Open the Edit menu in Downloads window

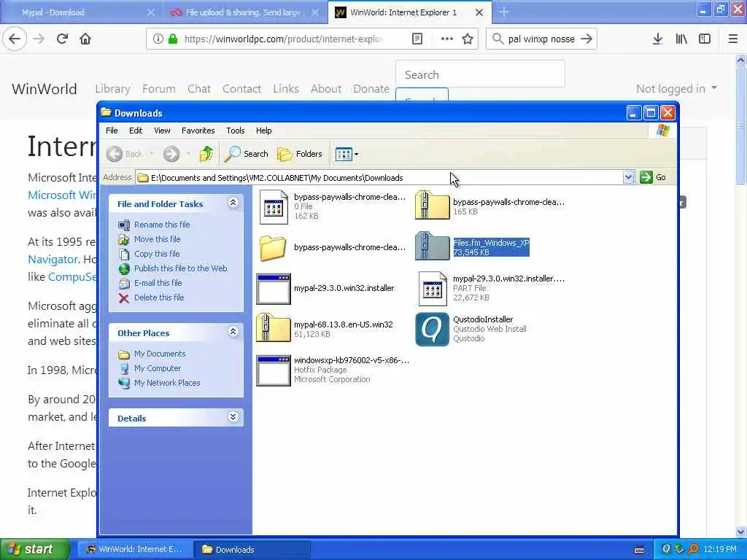pos(135,131)
